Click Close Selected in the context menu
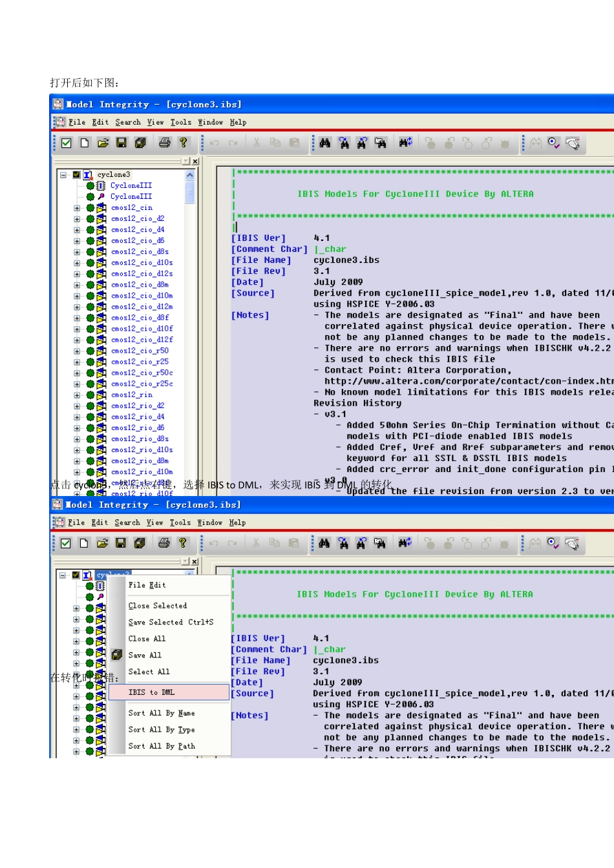This screenshot has height=868, width=614. (157, 606)
